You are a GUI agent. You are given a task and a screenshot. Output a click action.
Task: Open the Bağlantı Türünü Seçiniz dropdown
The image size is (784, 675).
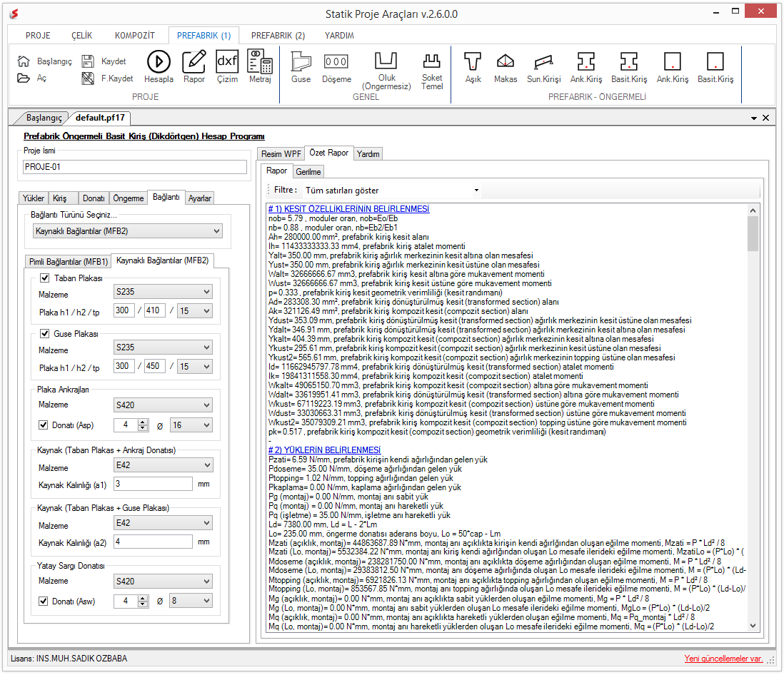pyautogui.click(x=128, y=231)
